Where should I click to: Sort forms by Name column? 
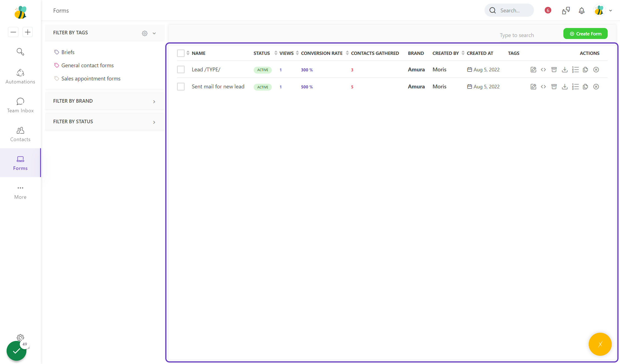pyautogui.click(x=188, y=53)
